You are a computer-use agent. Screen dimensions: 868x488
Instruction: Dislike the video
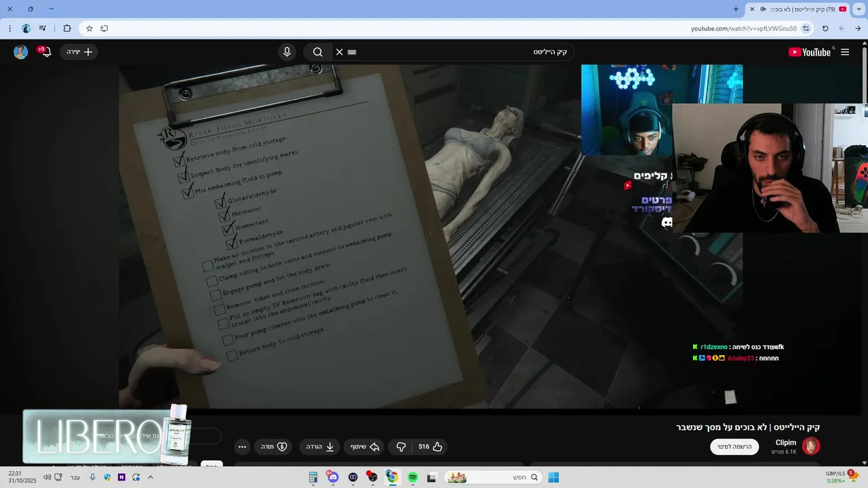pyautogui.click(x=401, y=447)
